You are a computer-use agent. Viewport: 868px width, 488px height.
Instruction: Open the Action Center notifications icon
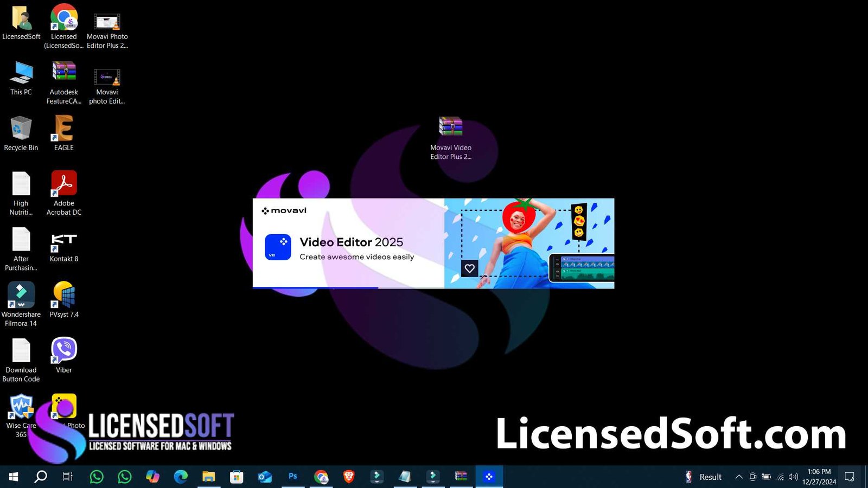click(850, 477)
